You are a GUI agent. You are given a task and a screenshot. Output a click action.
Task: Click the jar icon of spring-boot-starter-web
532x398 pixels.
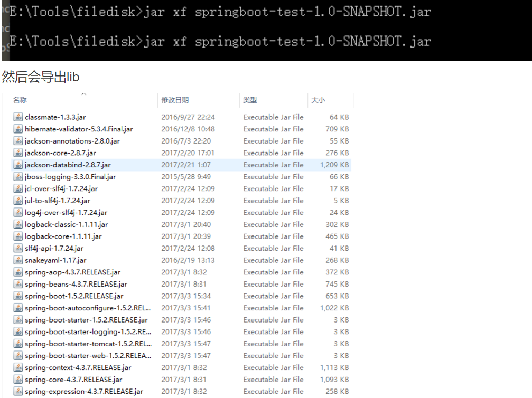point(18,355)
